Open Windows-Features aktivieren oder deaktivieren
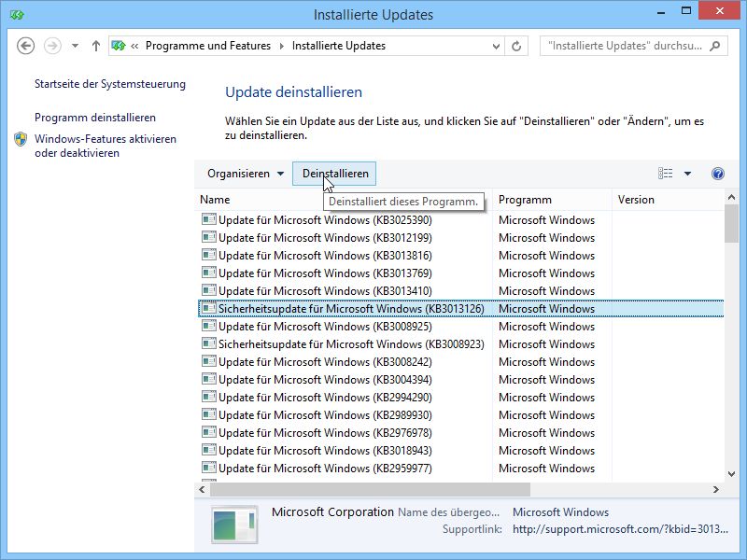747x560 pixels. point(106,146)
